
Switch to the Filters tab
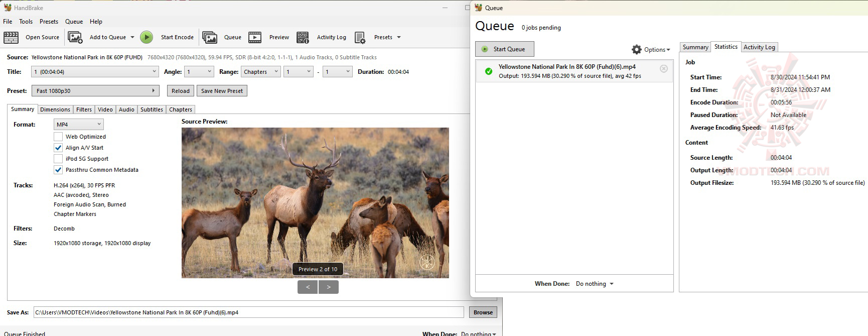pos(84,109)
